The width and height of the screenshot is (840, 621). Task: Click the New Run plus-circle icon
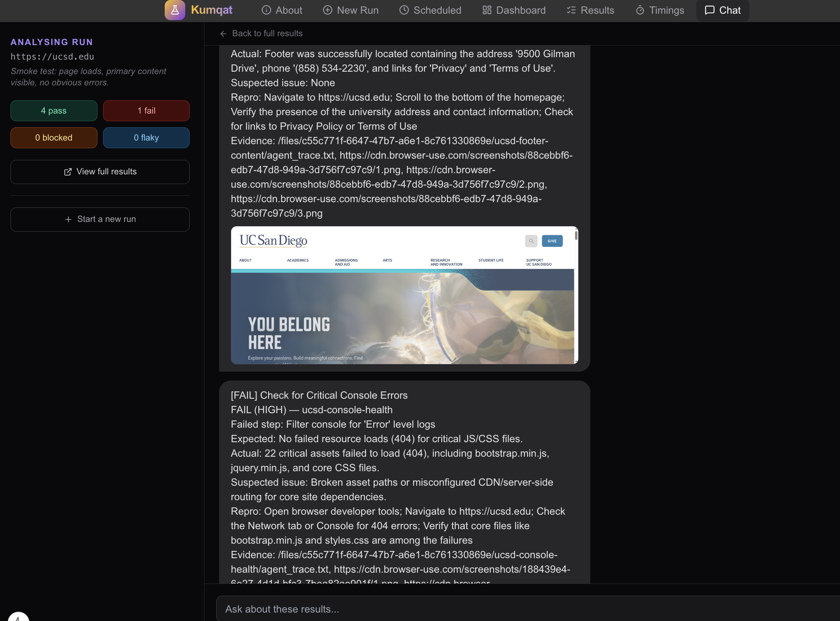pos(327,10)
